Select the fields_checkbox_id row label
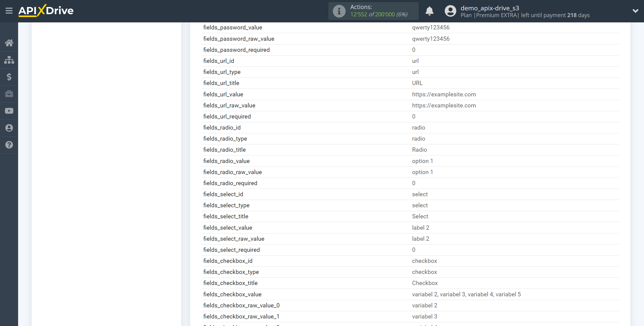This screenshot has height=326, width=644. pyautogui.click(x=228, y=261)
